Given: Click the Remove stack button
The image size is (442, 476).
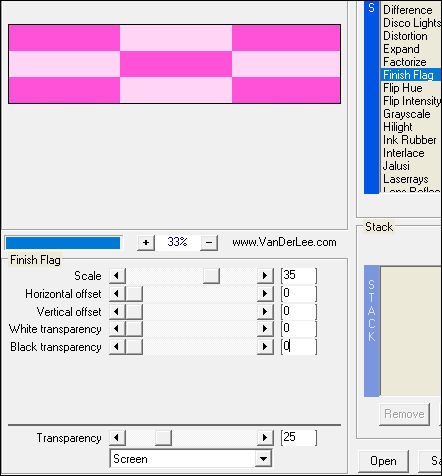Looking at the screenshot, I should (x=404, y=414).
